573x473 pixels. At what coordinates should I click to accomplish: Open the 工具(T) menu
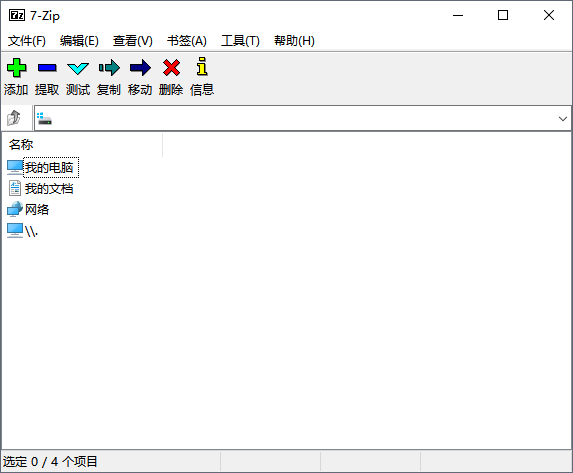(x=240, y=41)
